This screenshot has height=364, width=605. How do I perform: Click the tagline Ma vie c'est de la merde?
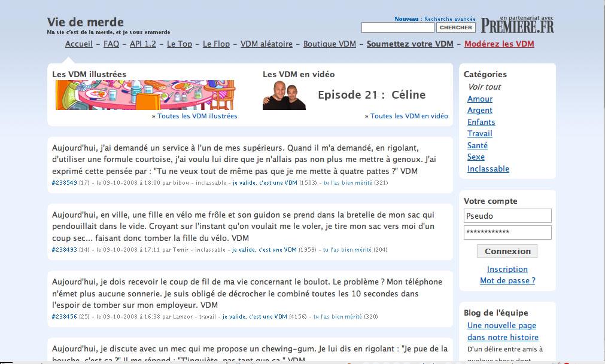pyautogui.click(x=108, y=32)
